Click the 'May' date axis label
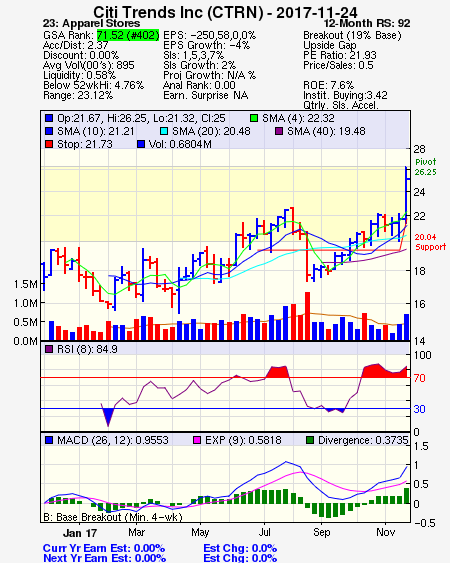The width and height of the screenshot is (450, 563). point(200,532)
